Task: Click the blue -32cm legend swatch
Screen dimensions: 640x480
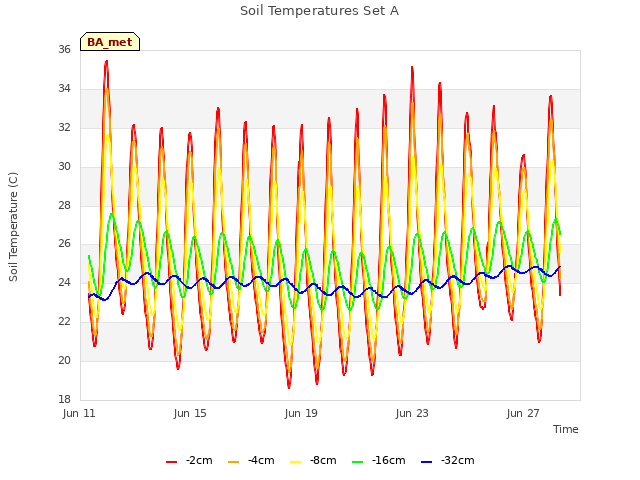Action: point(427,462)
